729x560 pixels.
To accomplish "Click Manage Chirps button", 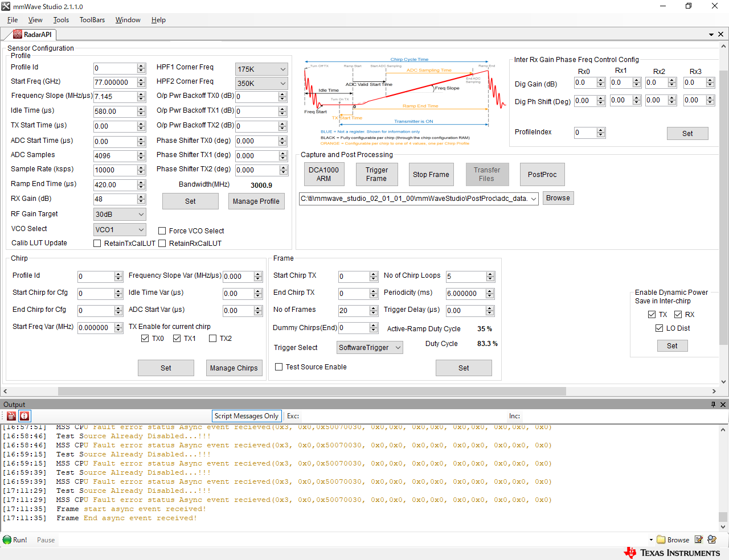I will coord(234,368).
